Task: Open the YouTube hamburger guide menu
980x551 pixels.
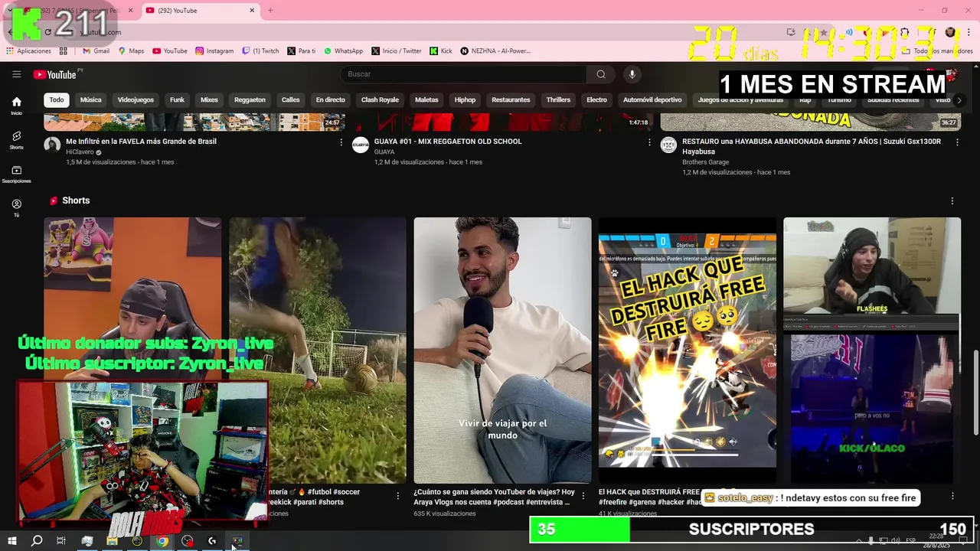Action: [x=16, y=74]
